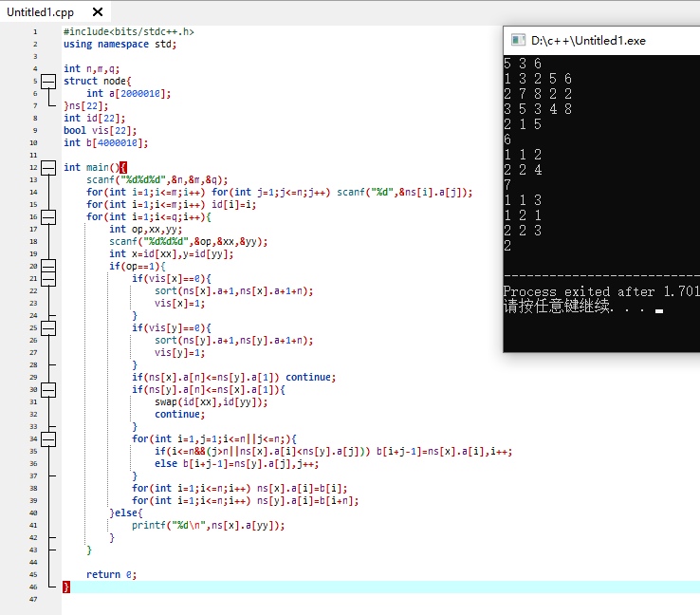This screenshot has width=700, height=615.
Task: Click the highlighted opening brace after main()
Action: coord(123,167)
